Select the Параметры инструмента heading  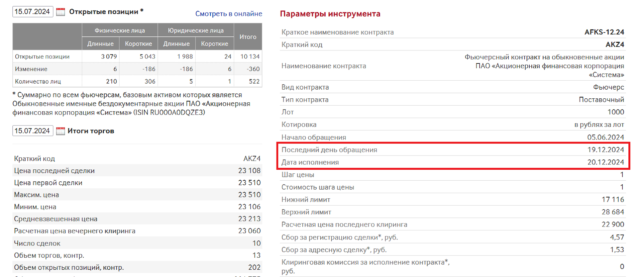(330, 14)
